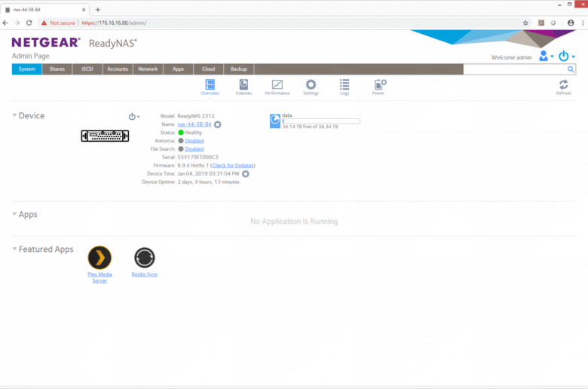This screenshot has width=588, height=389.
Task: Bookmark the page with star icon
Action: [525, 23]
